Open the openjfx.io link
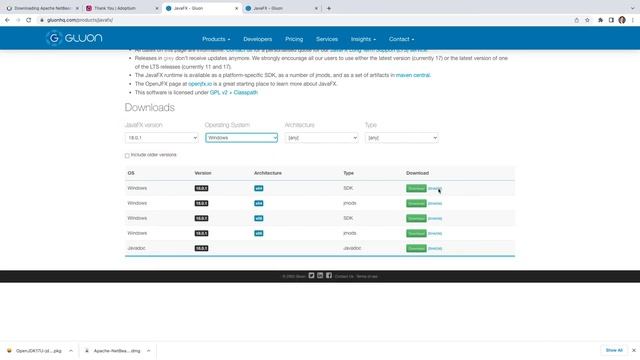Screen dimensions: 640x360 (200, 84)
